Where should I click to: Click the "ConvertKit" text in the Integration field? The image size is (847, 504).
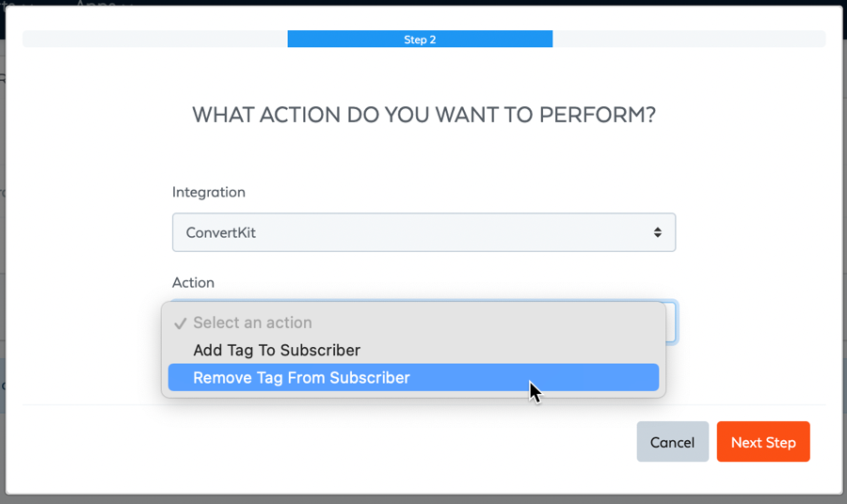point(220,232)
